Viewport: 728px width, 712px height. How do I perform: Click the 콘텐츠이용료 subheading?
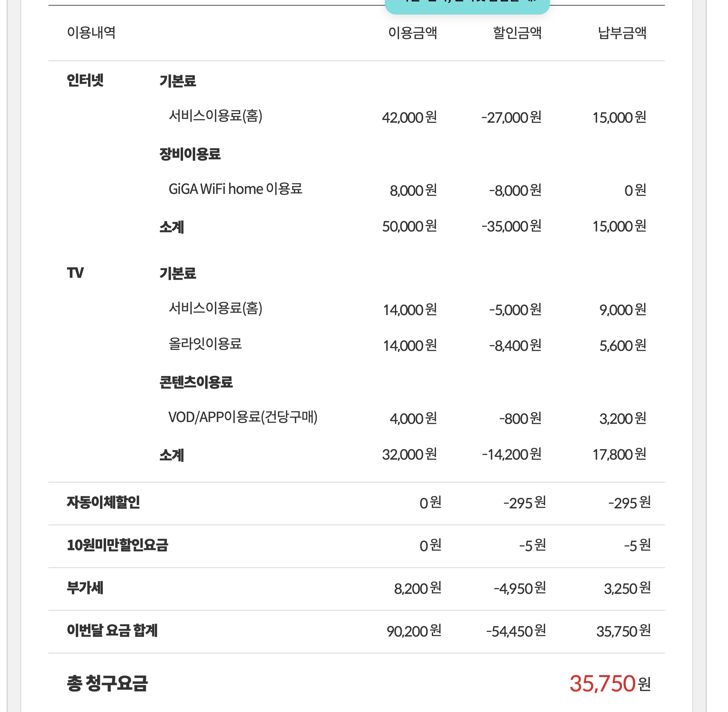click(x=196, y=382)
